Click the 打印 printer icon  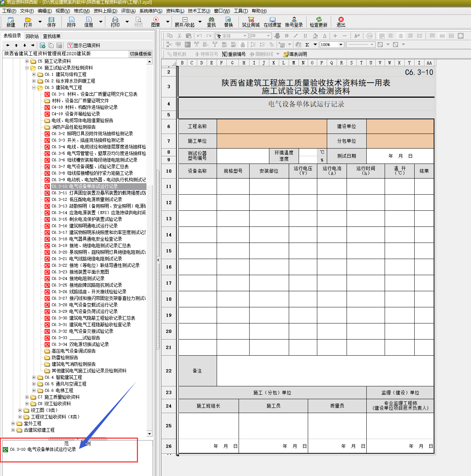[x=115, y=22]
